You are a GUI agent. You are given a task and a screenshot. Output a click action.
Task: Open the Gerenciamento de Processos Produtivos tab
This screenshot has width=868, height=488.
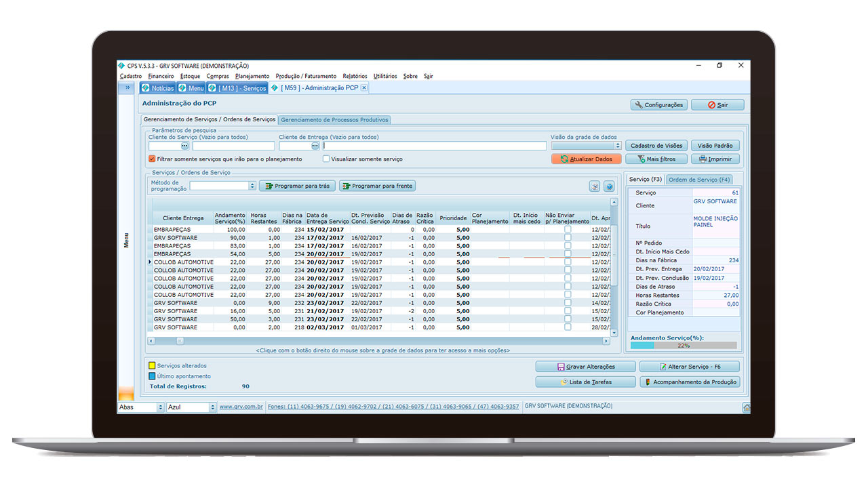(x=335, y=120)
